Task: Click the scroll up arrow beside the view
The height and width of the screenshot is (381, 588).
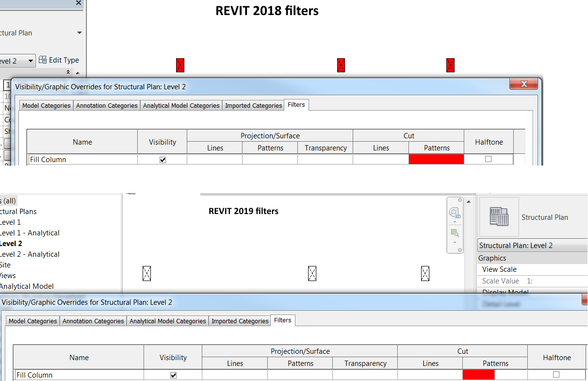Action: (x=468, y=201)
